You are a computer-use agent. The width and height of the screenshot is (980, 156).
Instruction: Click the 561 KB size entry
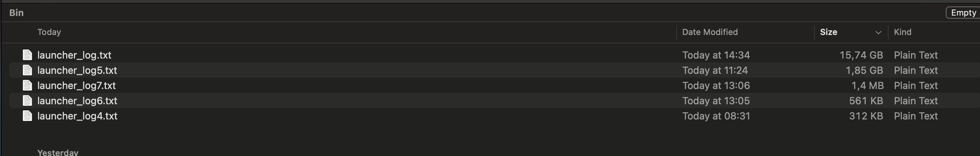point(866,101)
